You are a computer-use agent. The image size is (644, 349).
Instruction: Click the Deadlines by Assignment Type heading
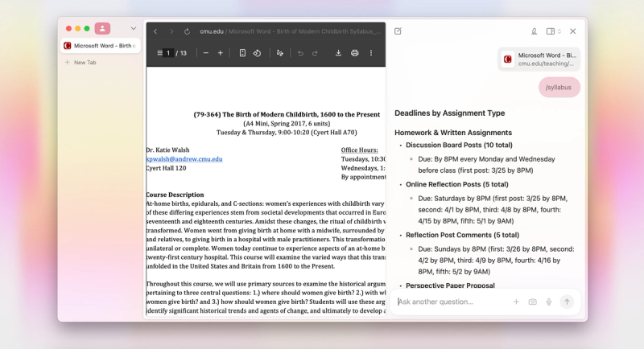450,113
